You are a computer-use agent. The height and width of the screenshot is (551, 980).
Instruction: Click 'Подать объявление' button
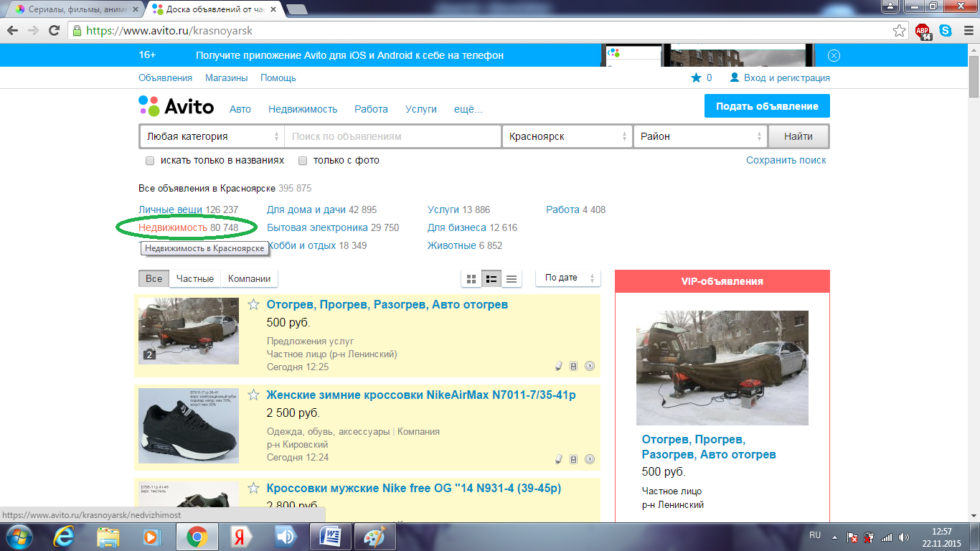coord(767,106)
